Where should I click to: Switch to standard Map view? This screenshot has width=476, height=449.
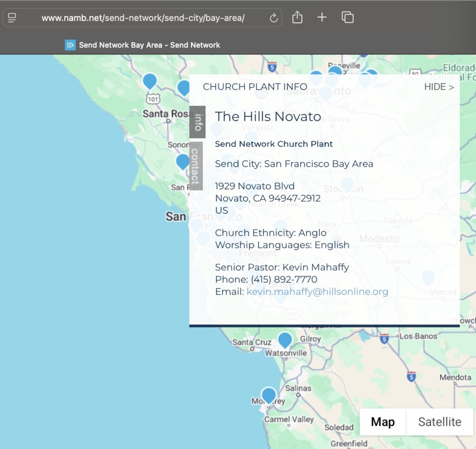click(383, 422)
